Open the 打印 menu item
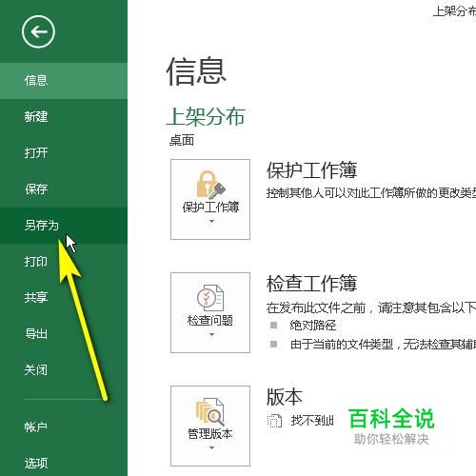476x476 pixels. click(64, 262)
